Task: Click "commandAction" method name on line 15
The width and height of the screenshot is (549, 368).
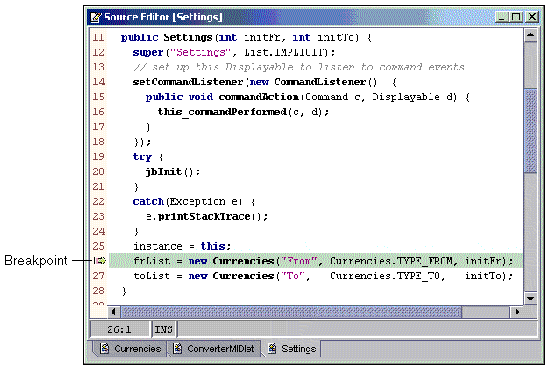Action: [x=259, y=97]
